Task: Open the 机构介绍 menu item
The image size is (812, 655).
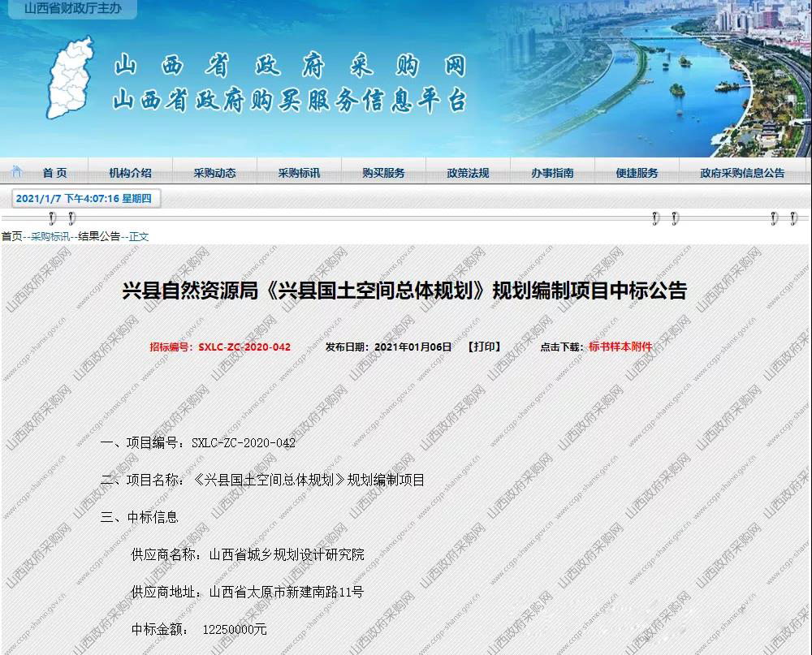Action: (130, 173)
